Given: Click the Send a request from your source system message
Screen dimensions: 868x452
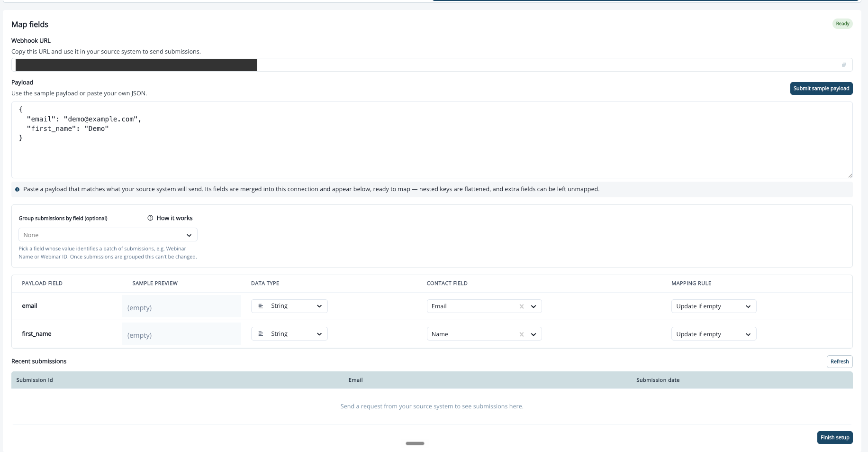Looking at the screenshot, I should click(x=432, y=406).
